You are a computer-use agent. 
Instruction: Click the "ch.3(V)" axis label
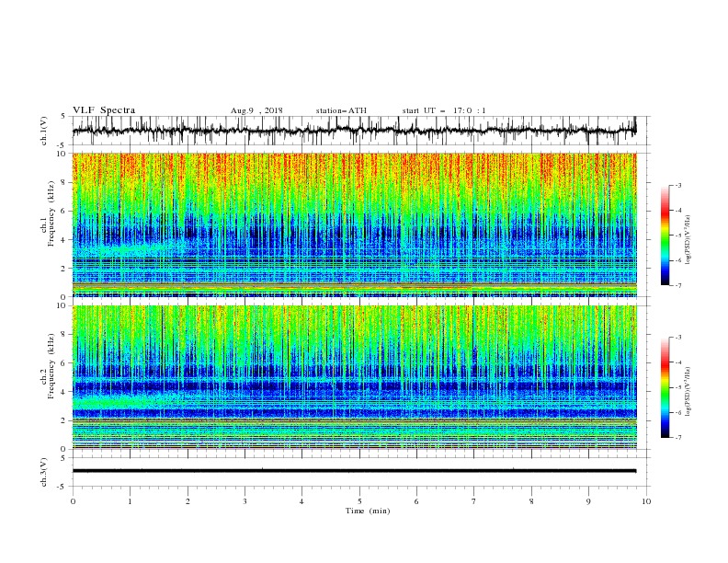(x=44, y=472)
